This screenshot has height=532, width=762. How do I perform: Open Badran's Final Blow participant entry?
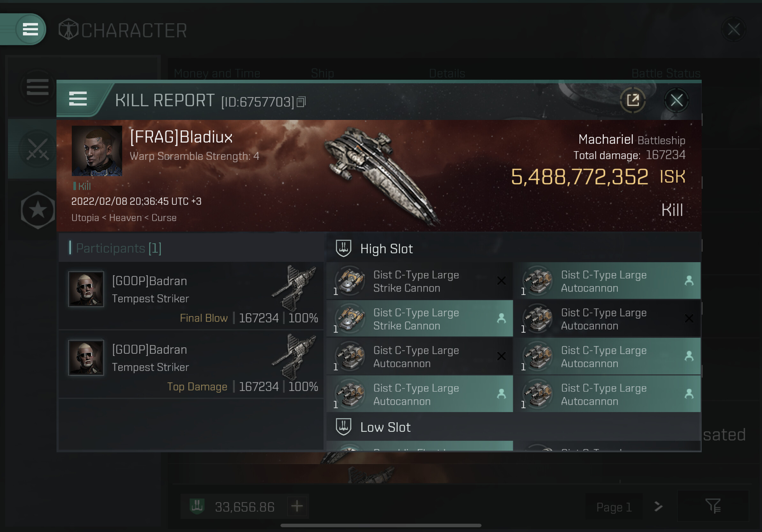point(191,296)
